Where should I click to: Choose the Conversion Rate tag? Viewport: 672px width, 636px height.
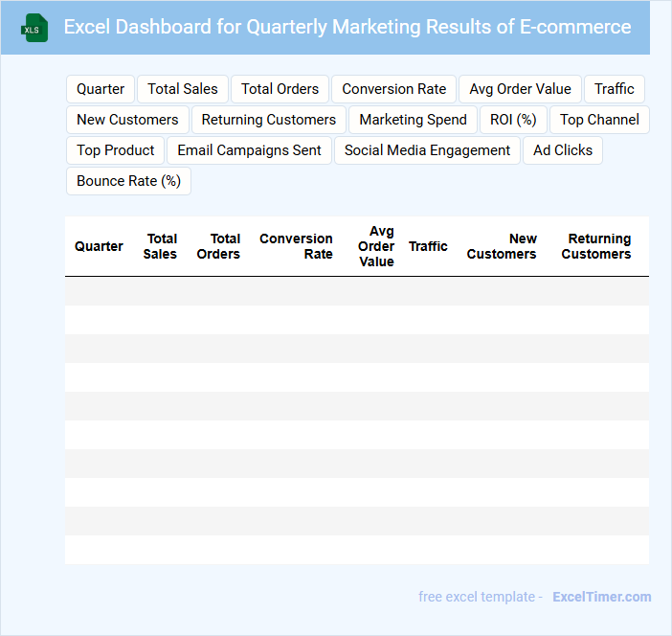coord(393,89)
